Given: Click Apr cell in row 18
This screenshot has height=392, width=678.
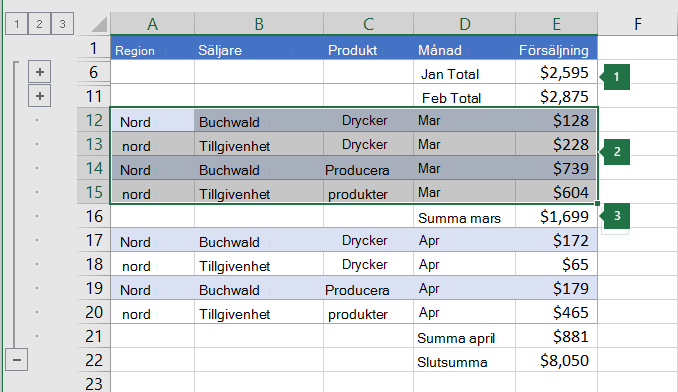Looking at the screenshot, I should tap(464, 264).
